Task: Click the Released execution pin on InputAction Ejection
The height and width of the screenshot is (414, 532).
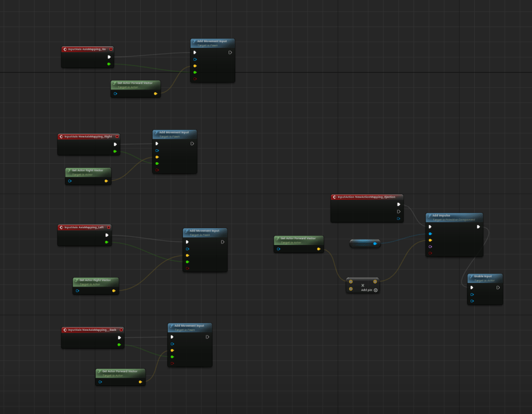Action: pyautogui.click(x=398, y=212)
